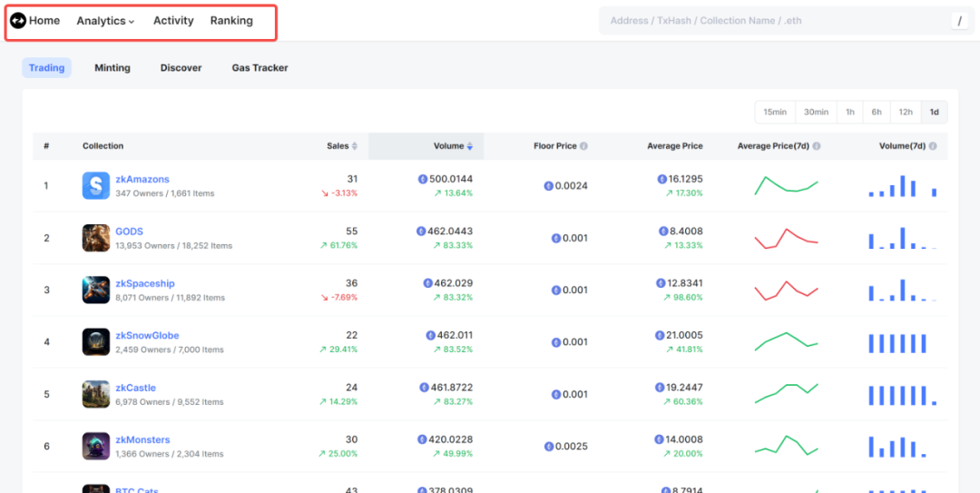
Task: Click GODS 7d volume bar chart
Action: (x=903, y=238)
